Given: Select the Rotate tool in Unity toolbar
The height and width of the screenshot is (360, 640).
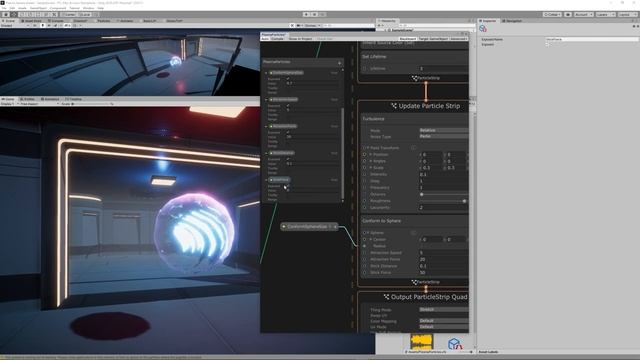Looking at the screenshot, I should click(22, 14).
